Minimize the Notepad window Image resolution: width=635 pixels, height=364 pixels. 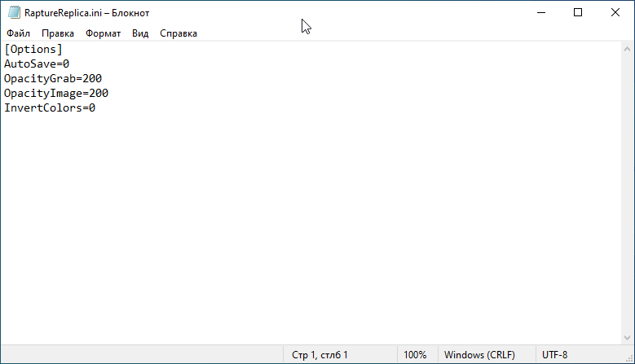click(x=541, y=12)
